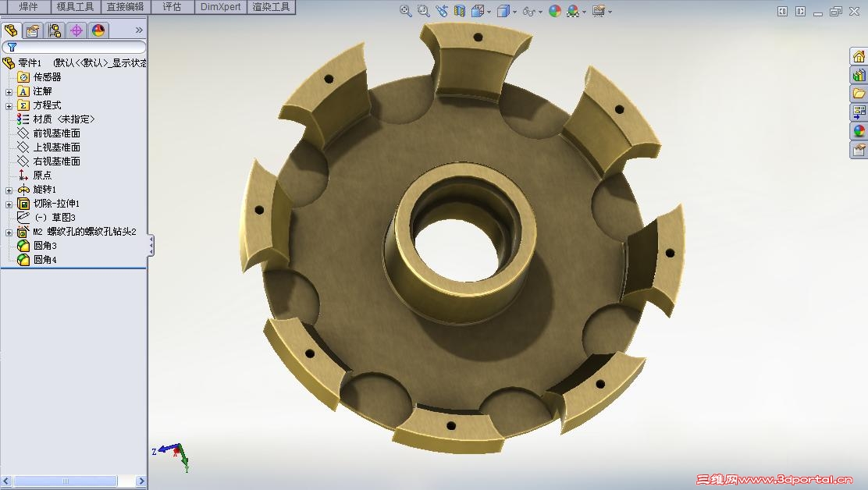Open the 直接编辑 ribbon tab

point(125,7)
